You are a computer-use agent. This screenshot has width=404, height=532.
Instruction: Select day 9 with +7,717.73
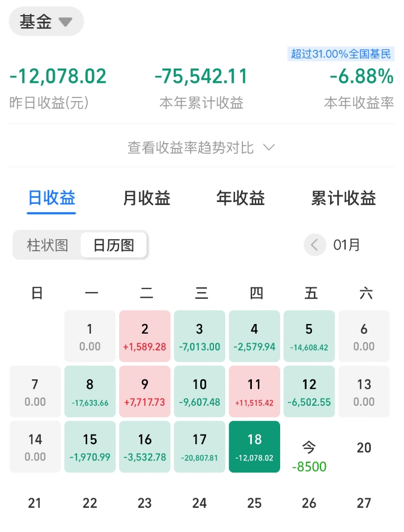click(x=145, y=391)
